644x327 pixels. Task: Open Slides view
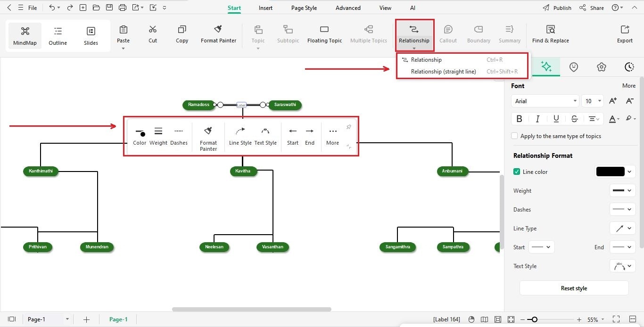click(x=91, y=36)
